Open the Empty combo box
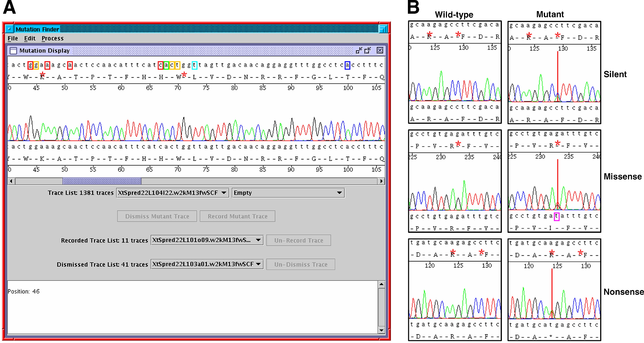Viewport: 644px width, 343px height. tap(339, 193)
